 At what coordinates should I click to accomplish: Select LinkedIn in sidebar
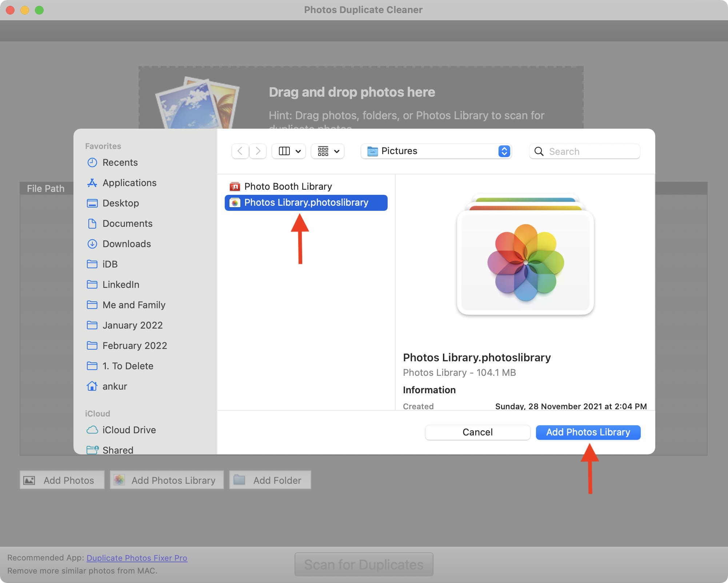click(x=145, y=285)
